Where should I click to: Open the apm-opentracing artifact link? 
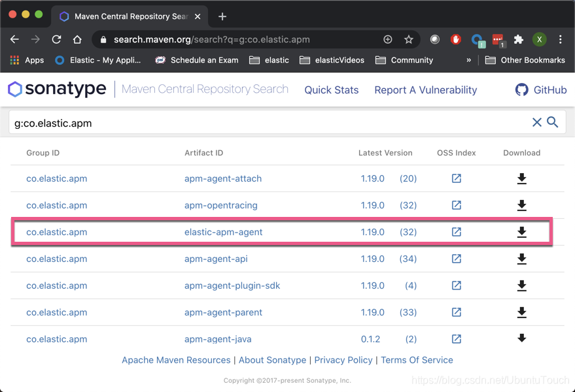coord(220,205)
